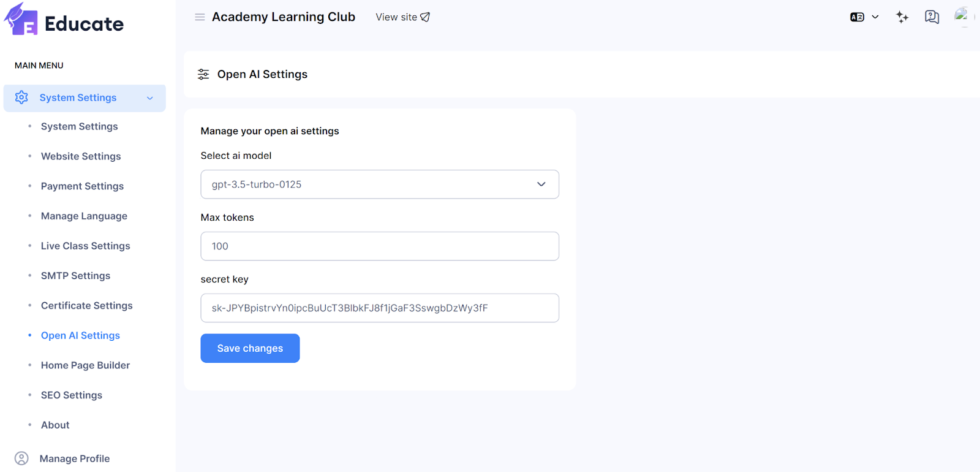Open the AI sparkle assistant icon

(x=902, y=17)
